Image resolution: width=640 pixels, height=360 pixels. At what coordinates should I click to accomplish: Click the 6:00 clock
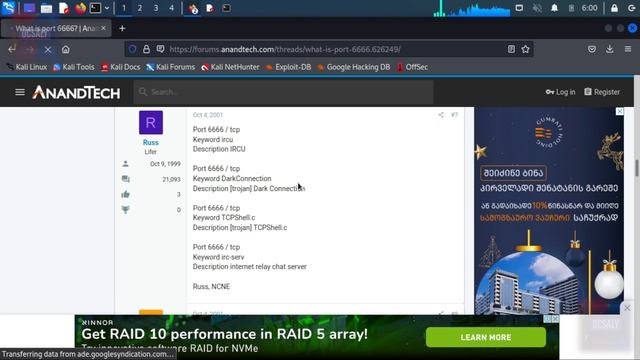coord(589,8)
